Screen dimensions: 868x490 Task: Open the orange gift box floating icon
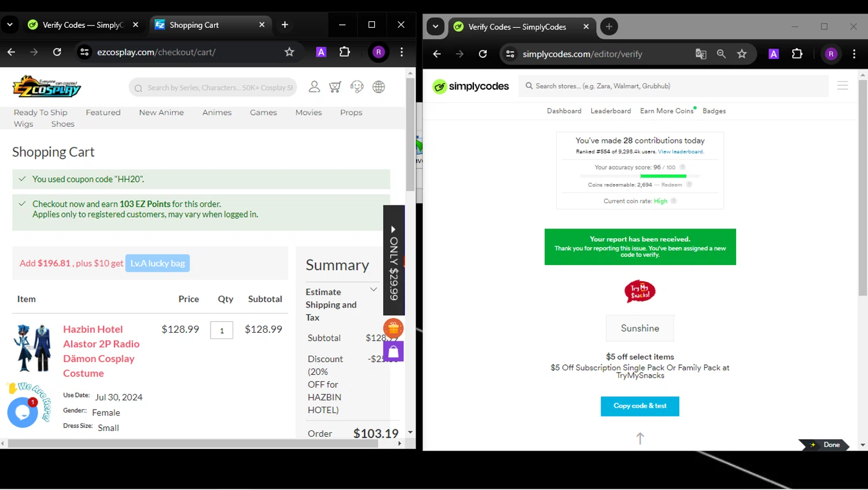393,328
